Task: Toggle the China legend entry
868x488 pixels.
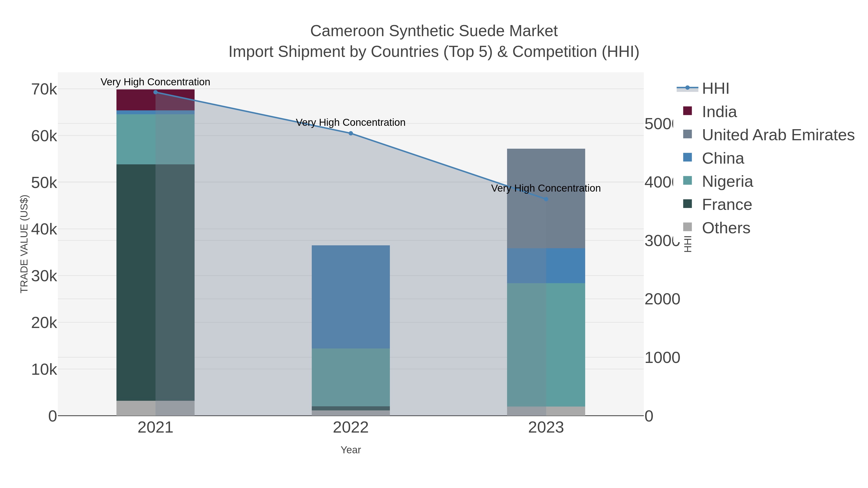Action: click(713, 158)
